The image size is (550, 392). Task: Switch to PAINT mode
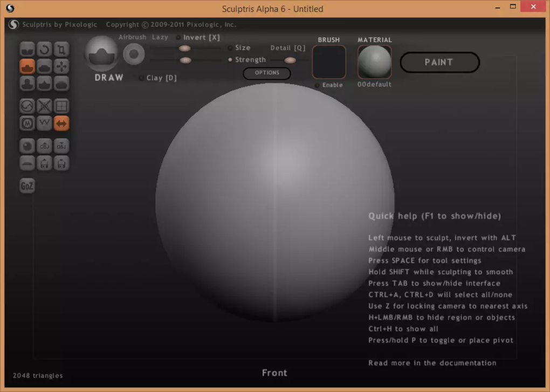tap(439, 62)
